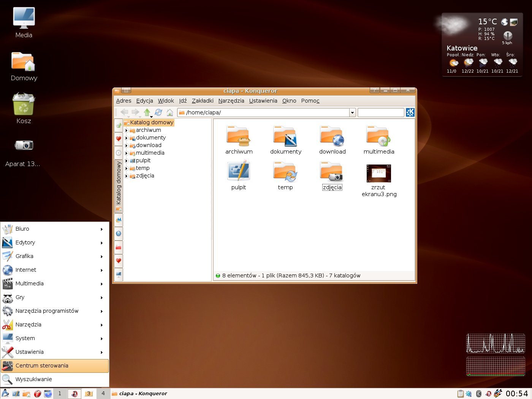Expand dokumenty in the sidebar tree
The width and height of the screenshot is (532, 399).
[127, 138]
